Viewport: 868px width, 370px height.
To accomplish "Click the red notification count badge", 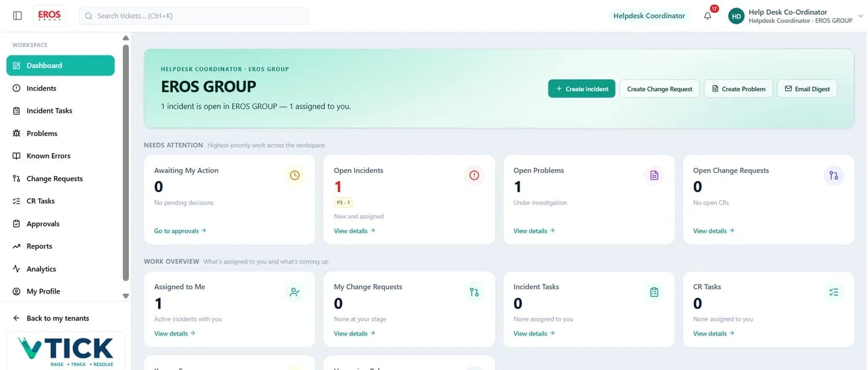I will (714, 9).
